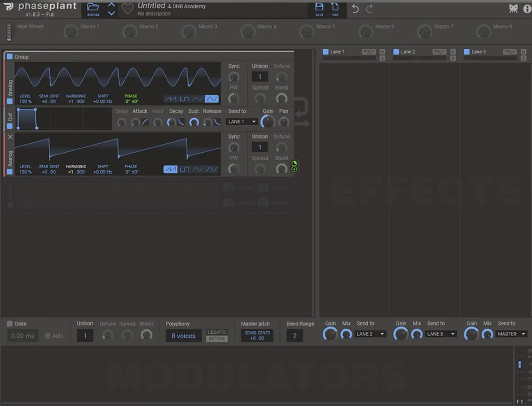Open the Out module LANE 1 send dropdown
The width and height of the screenshot is (532, 406).
(x=242, y=122)
